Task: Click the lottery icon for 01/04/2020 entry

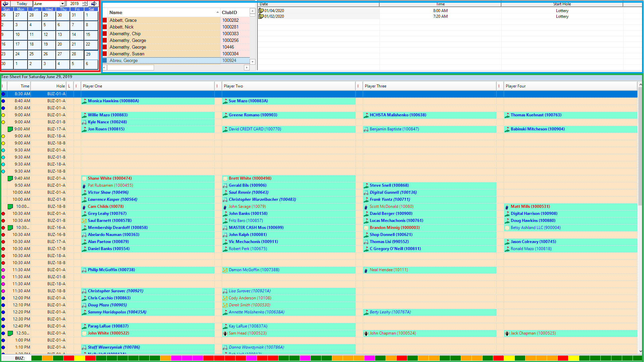Action: (261, 11)
